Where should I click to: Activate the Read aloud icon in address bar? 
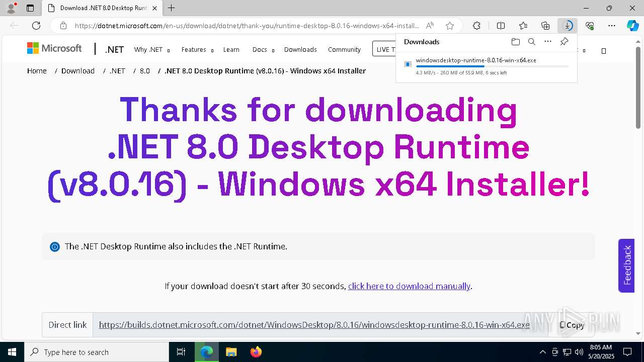(430, 26)
